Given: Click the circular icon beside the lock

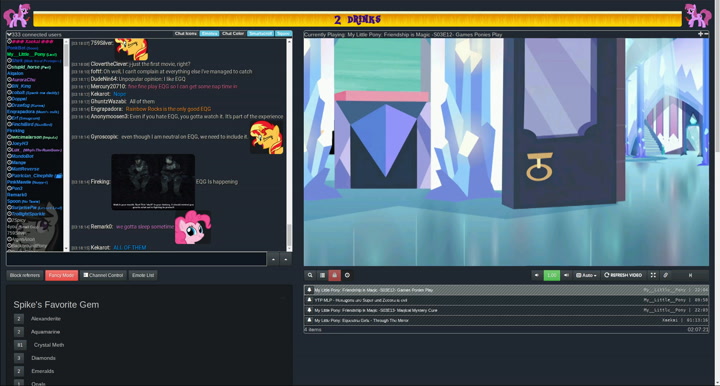Looking at the screenshot, I should [x=347, y=275].
